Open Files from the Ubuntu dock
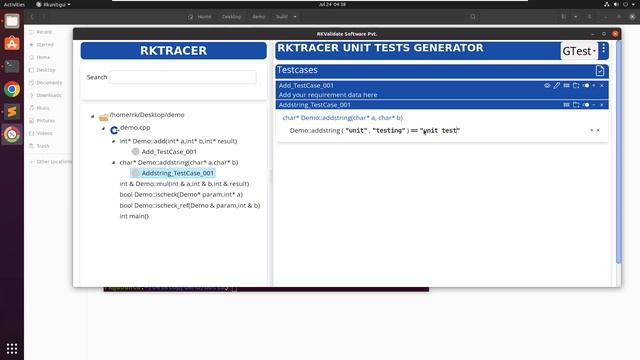Viewport: 640px width, 360px height. [x=12, y=21]
